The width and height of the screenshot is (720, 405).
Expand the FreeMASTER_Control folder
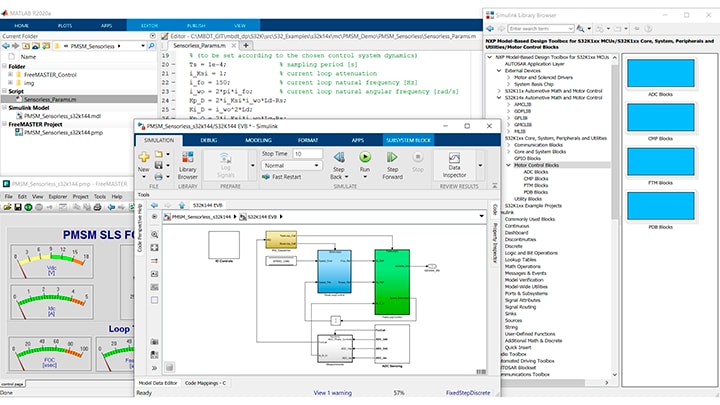10,74
